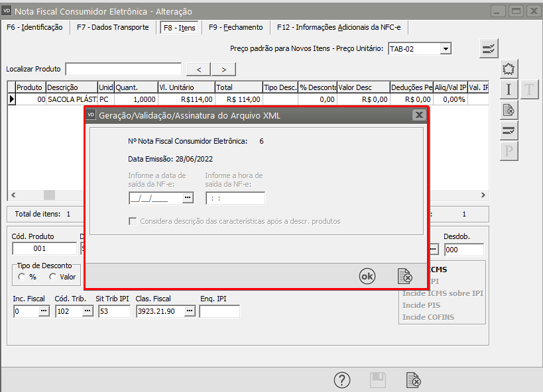Click the next product '>' button
This screenshot has height=392, width=543.
coord(223,70)
